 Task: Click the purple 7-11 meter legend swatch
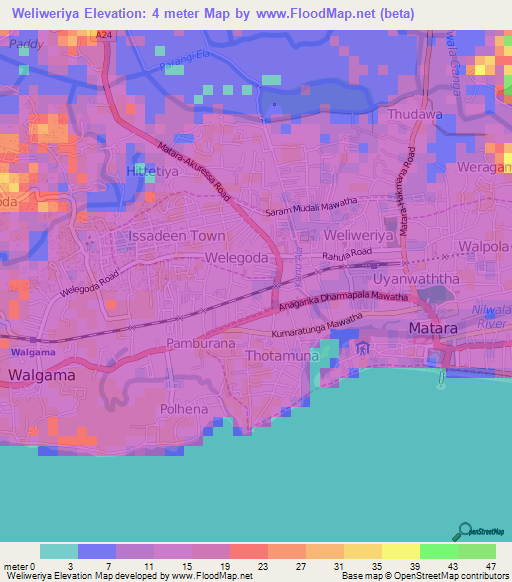(x=135, y=551)
